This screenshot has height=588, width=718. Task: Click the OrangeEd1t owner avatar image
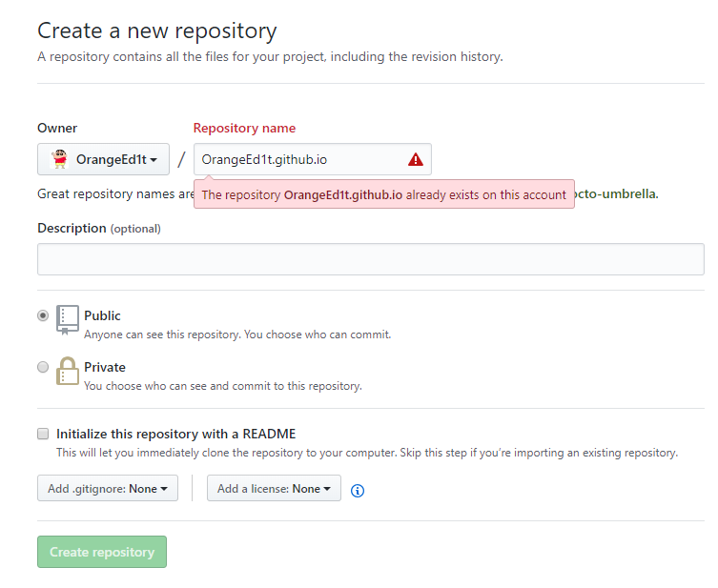(x=59, y=159)
